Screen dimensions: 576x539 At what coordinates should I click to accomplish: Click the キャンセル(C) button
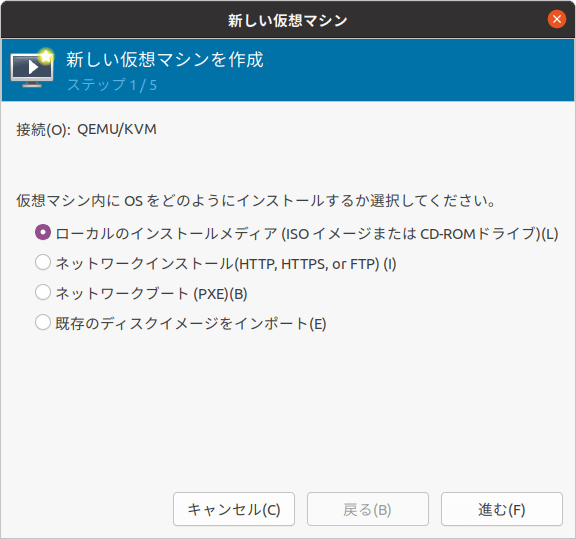tap(234, 509)
